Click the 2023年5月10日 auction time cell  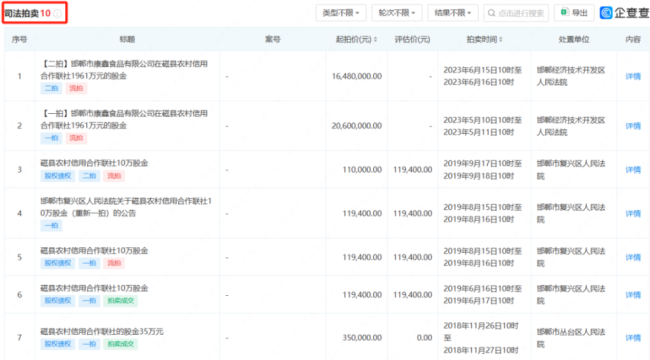pyautogui.click(x=483, y=126)
